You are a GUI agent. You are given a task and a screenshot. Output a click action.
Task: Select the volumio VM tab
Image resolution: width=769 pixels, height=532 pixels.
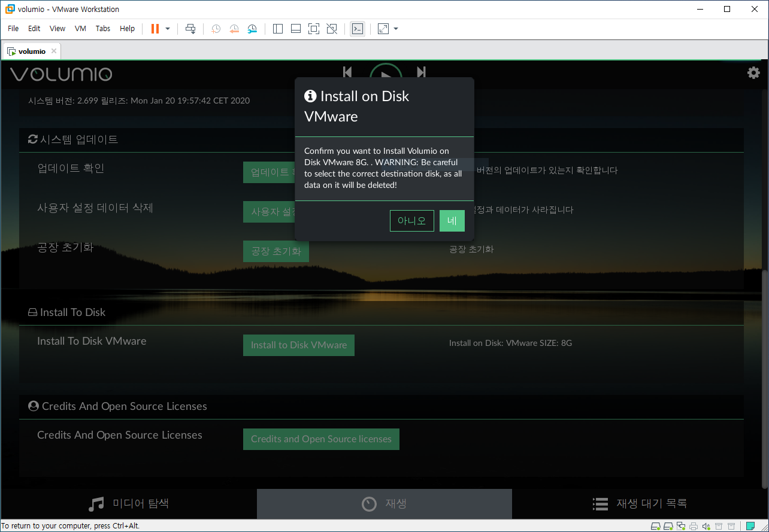click(32, 51)
